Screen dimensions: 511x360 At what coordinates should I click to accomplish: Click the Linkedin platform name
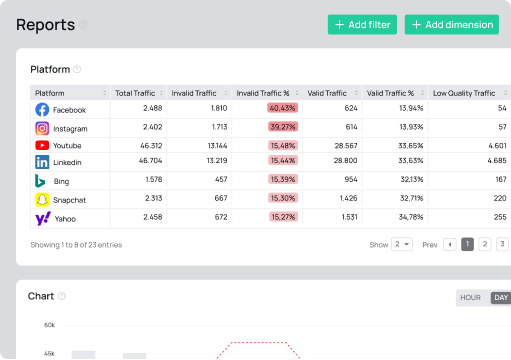[x=67, y=162]
